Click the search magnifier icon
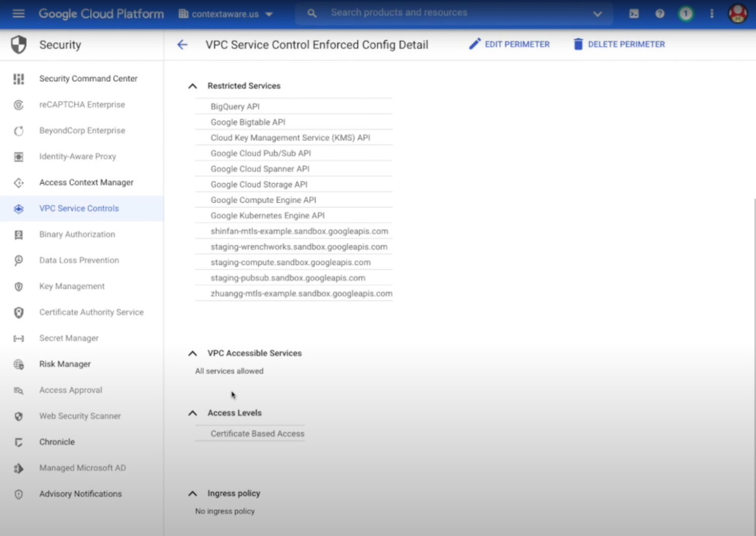 click(x=312, y=14)
